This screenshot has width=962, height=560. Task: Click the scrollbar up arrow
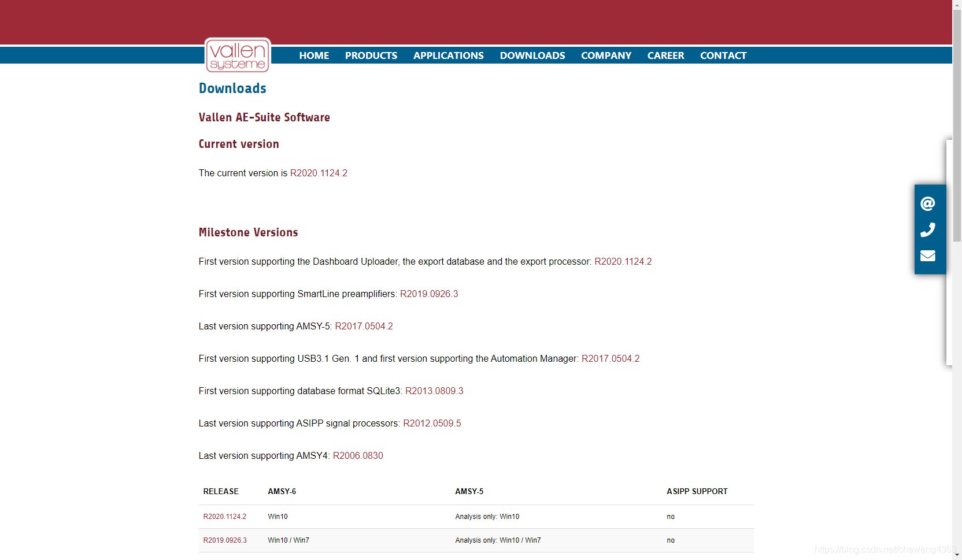pyautogui.click(x=957, y=4)
